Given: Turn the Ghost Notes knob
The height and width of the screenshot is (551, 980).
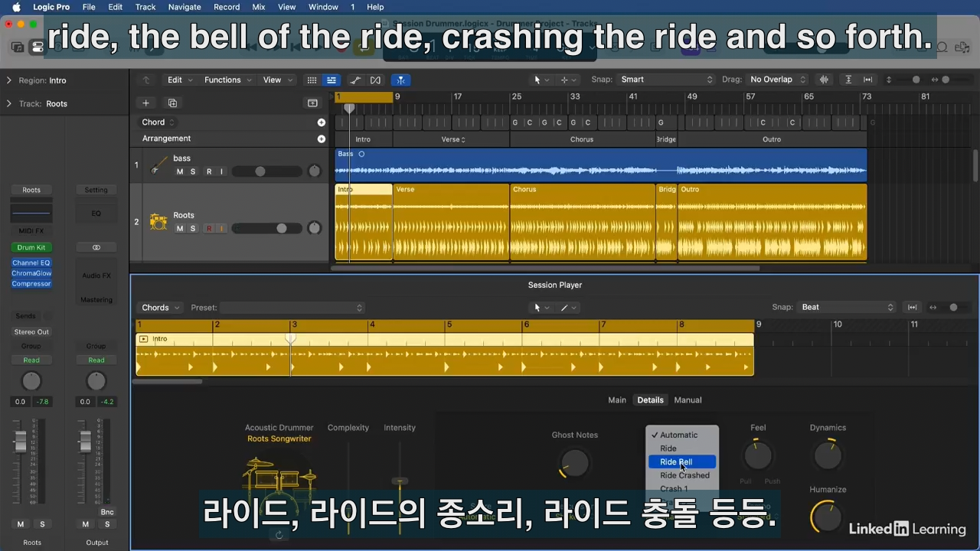Looking at the screenshot, I should 574,462.
